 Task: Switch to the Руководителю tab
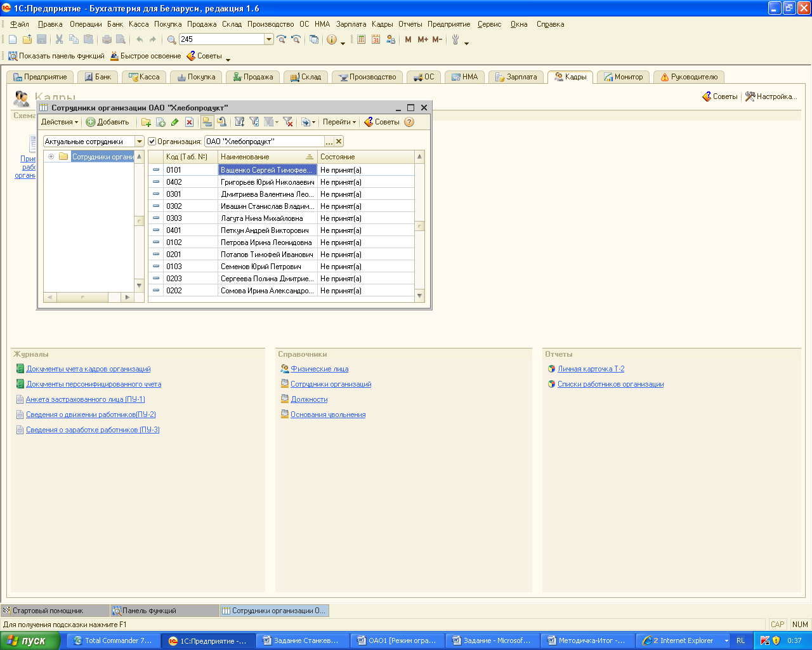click(689, 77)
